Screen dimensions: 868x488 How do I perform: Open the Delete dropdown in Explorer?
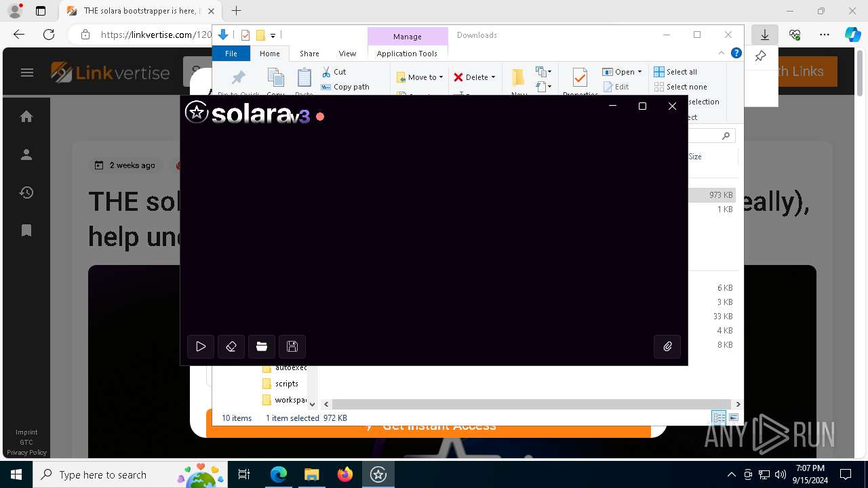tap(475, 77)
